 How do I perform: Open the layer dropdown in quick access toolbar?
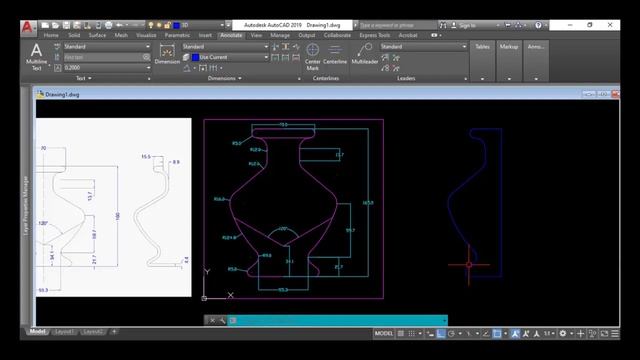pos(222,25)
